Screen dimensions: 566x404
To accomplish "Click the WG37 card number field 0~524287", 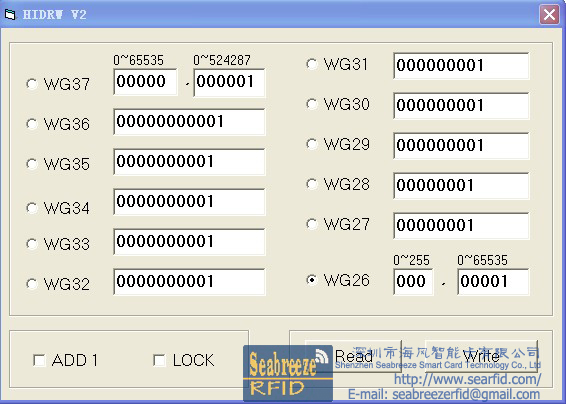I will coord(229,83).
